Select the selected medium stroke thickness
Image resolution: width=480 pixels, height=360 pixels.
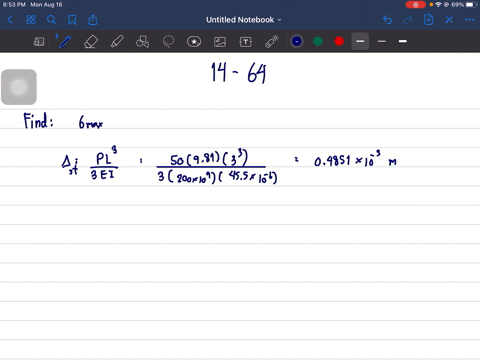click(x=360, y=41)
